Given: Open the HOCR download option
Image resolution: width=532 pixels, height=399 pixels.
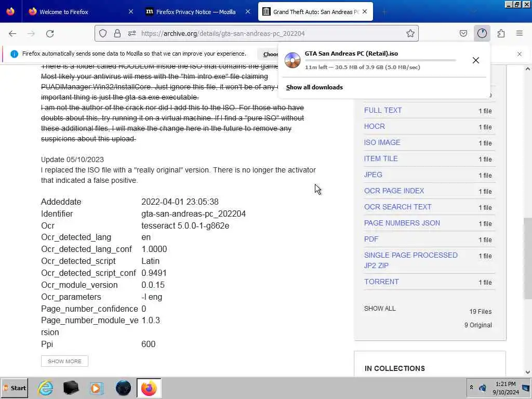Looking at the screenshot, I should (x=374, y=126).
